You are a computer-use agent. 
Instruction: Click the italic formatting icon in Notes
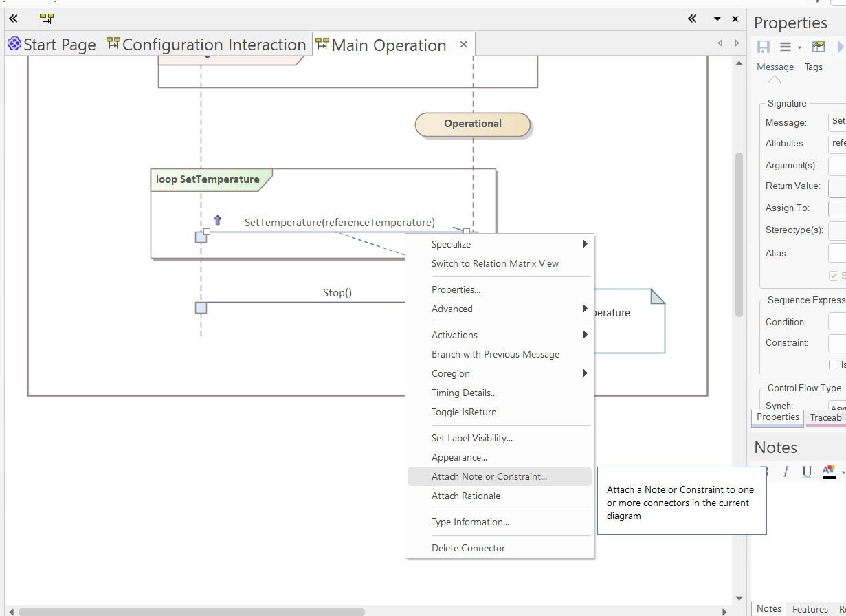click(786, 472)
